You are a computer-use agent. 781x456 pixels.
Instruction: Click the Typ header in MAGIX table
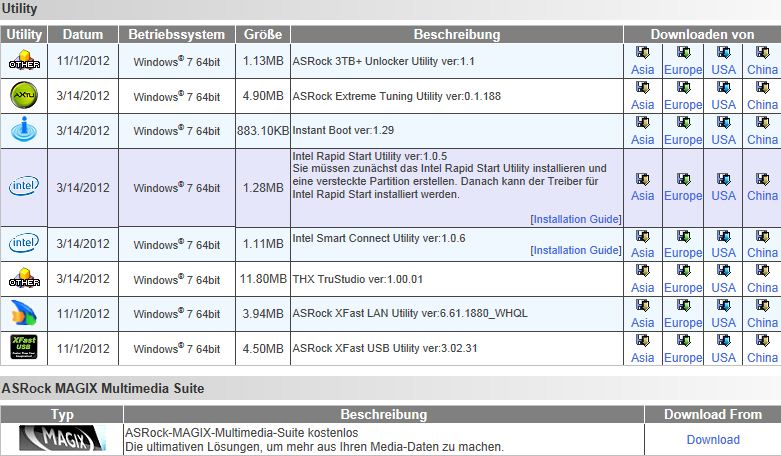click(x=62, y=414)
